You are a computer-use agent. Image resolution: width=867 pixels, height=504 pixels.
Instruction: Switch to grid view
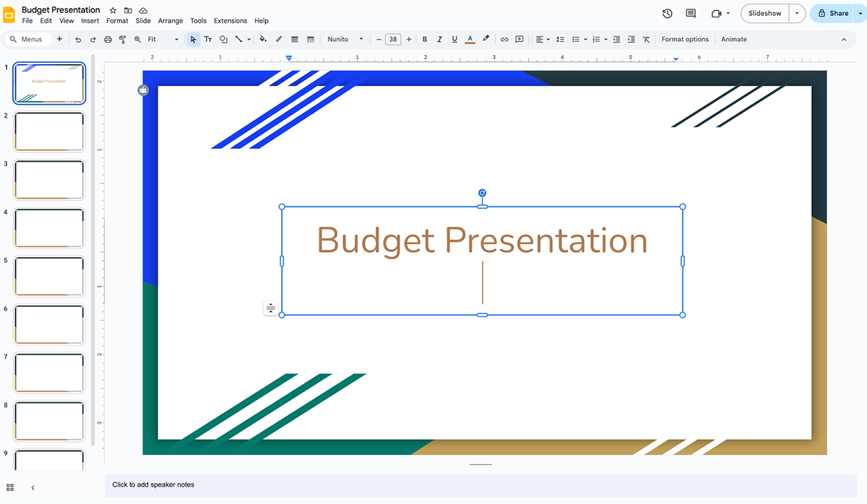pyautogui.click(x=11, y=488)
